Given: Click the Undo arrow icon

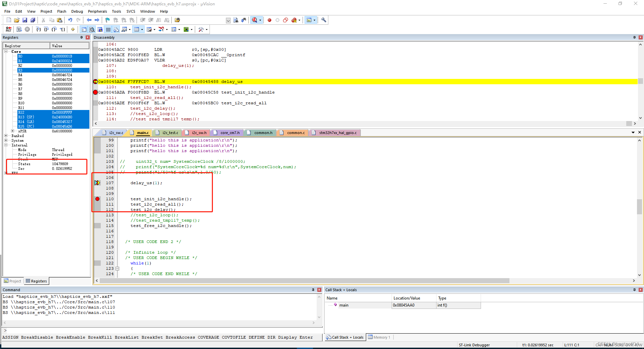Looking at the screenshot, I should [70, 20].
